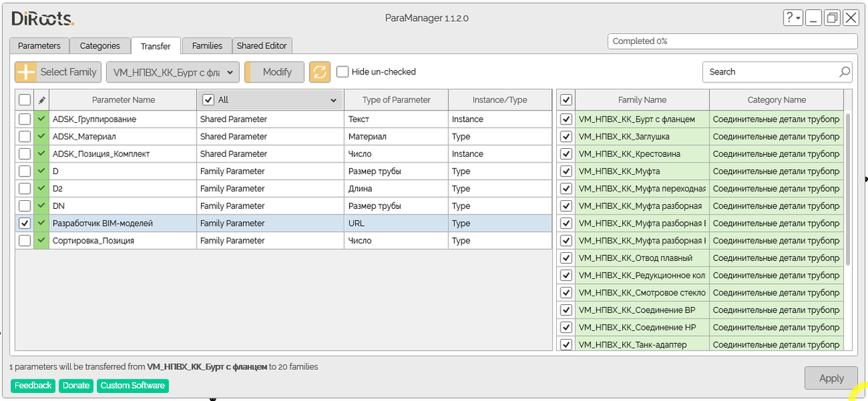Click the refresh sync icon button
The image size is (868, 401).
pyautogui.click(x=320, y=72)
